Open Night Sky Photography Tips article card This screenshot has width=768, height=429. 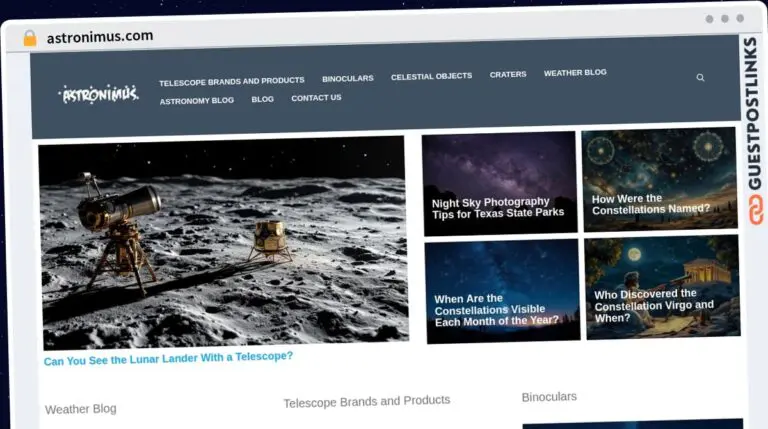pos(500,183)
